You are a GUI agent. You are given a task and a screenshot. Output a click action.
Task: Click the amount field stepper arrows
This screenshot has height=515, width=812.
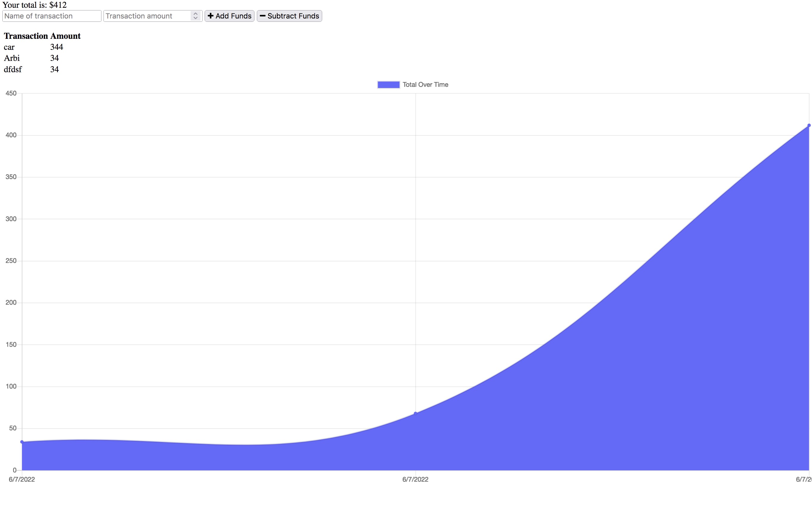click(195, 16)
